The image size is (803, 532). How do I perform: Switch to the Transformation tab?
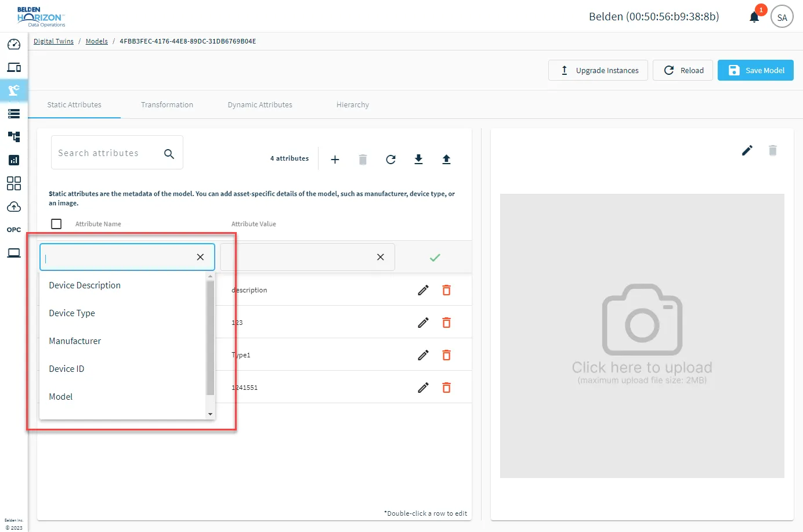[167, 105]
